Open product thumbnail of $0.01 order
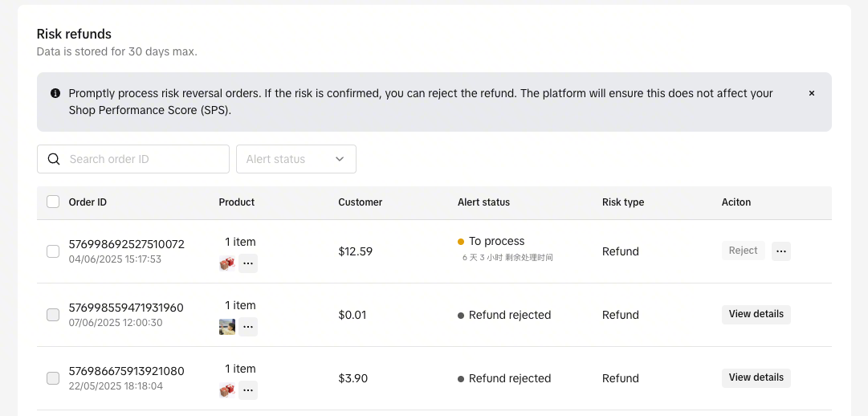The height and width of the screenshot is (416, 868). (x=227, y=326)
